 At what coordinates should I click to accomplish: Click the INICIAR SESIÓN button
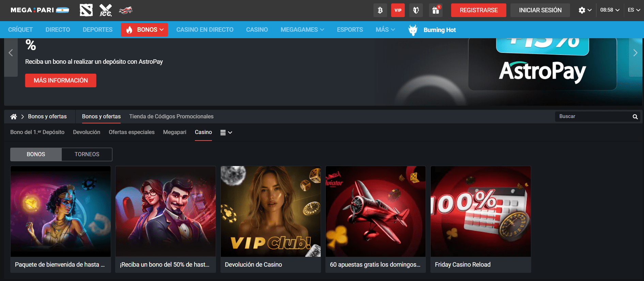540,10
